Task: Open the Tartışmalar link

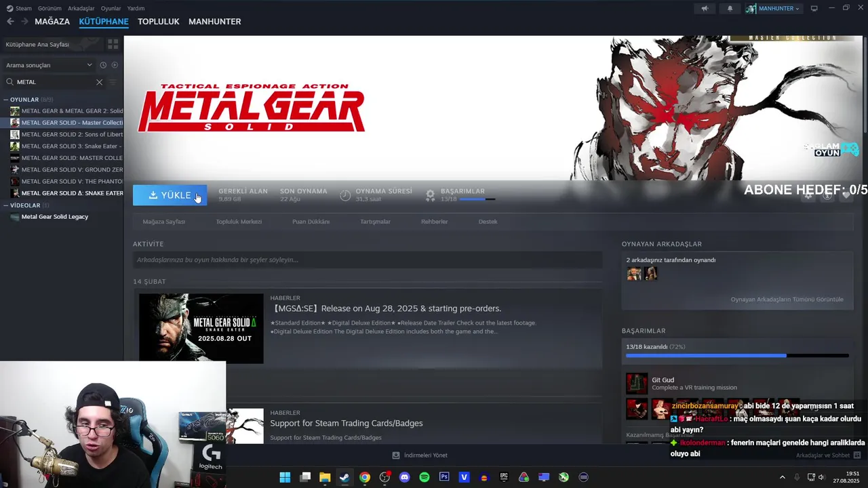Action: tap(375, 222)
